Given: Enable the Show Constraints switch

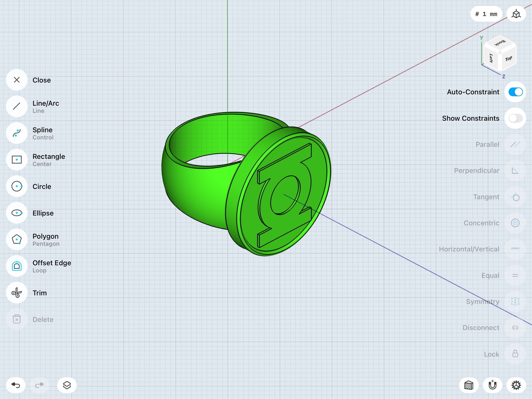Looking at the screenshot, I should 515,118.
